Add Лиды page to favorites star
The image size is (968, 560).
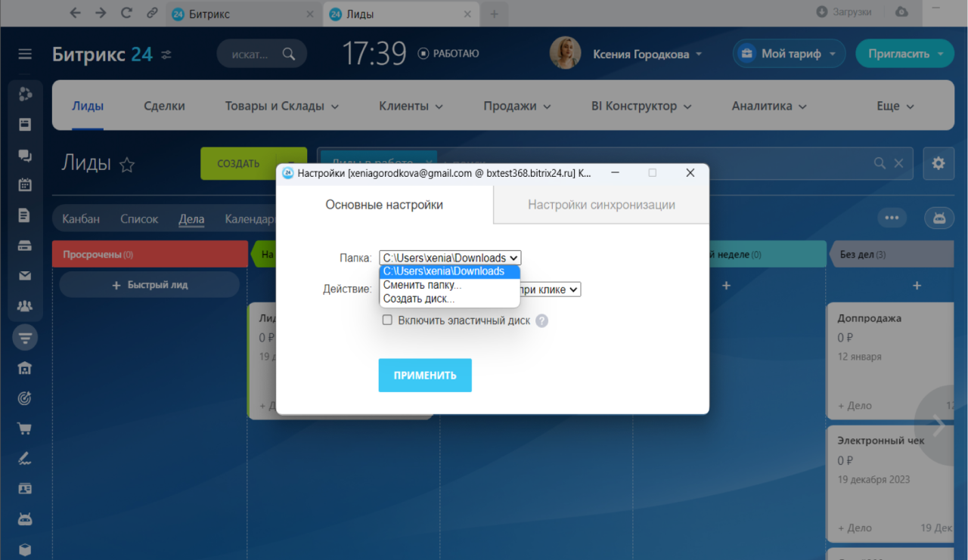click(127, 165)
